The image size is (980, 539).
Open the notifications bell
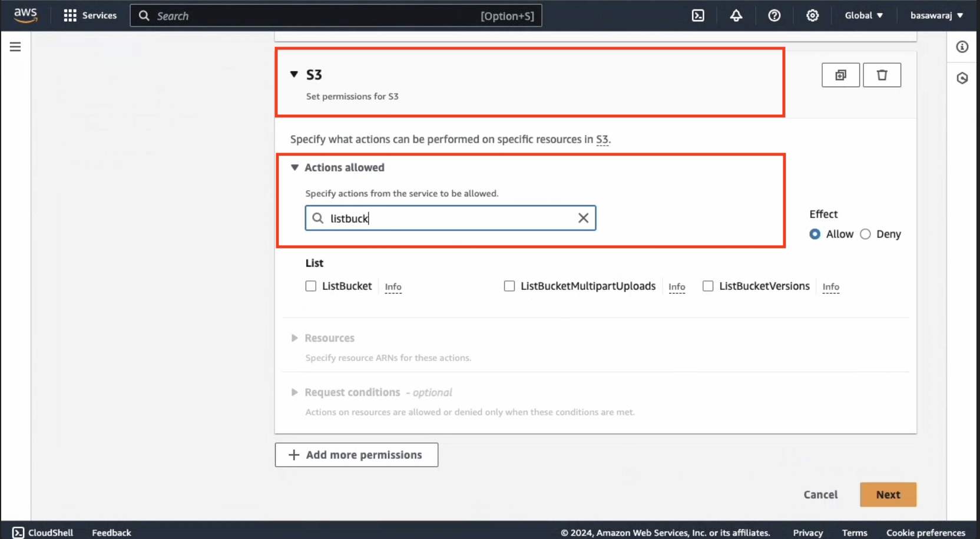tap(736, 15)
